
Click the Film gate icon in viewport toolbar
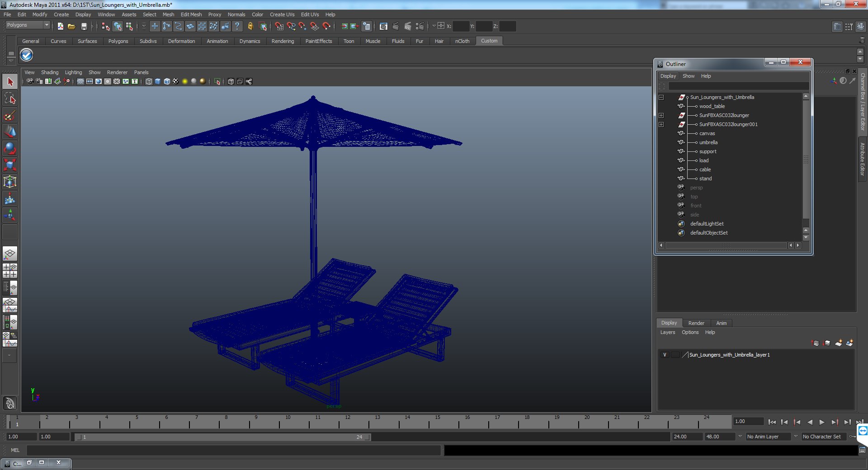90,81
